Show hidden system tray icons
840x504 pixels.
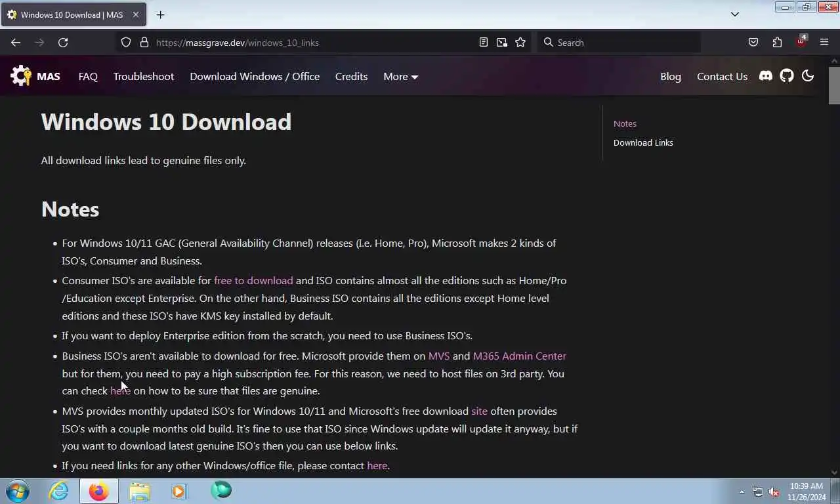point(742,492)
